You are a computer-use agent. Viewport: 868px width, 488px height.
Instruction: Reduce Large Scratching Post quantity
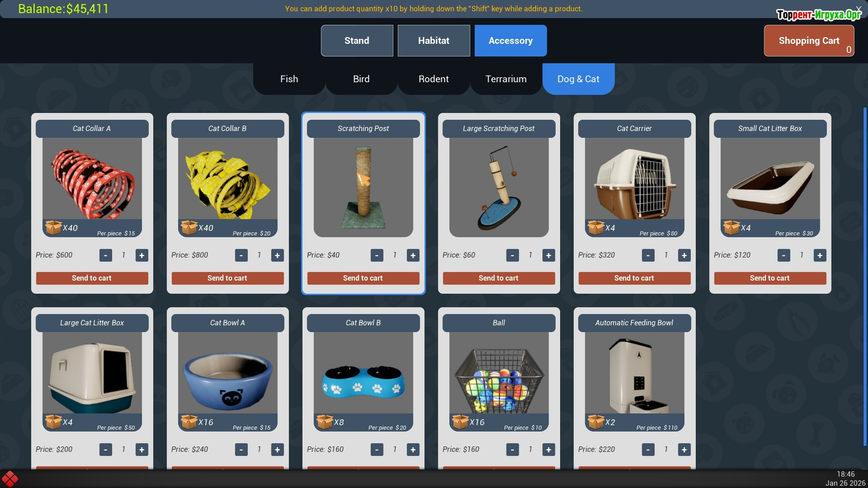(512, 255)
